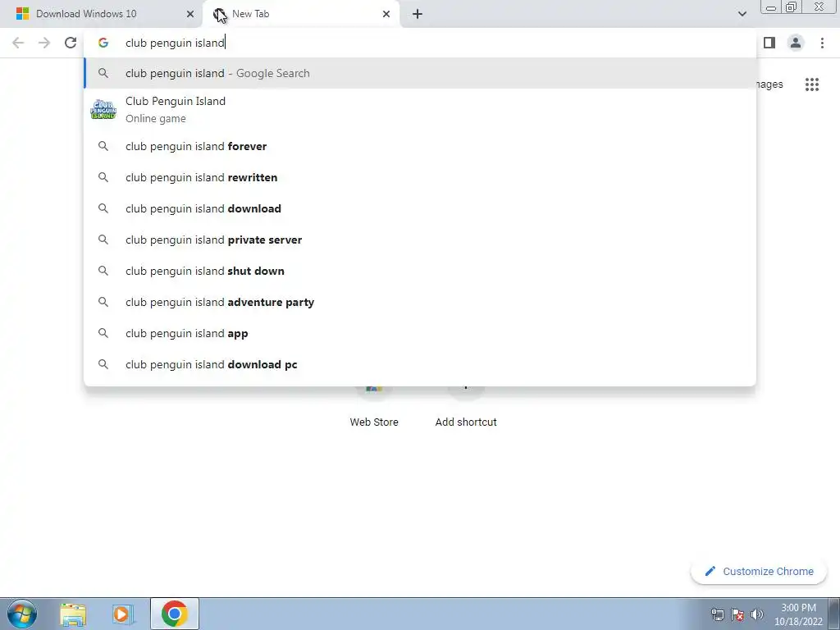Screen dimensions: 840x630
Task: Close the New Tab tab
Action: pos(386,14)
